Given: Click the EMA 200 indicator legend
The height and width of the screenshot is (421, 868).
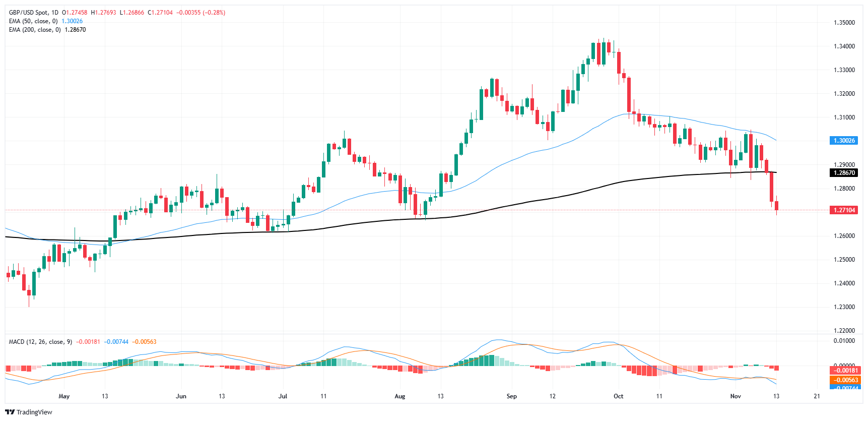Looking at the screenshot, I should point(34,30).
